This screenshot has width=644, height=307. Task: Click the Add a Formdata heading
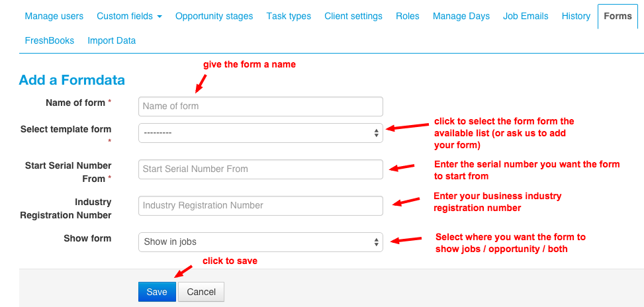(x=72, y=80)
